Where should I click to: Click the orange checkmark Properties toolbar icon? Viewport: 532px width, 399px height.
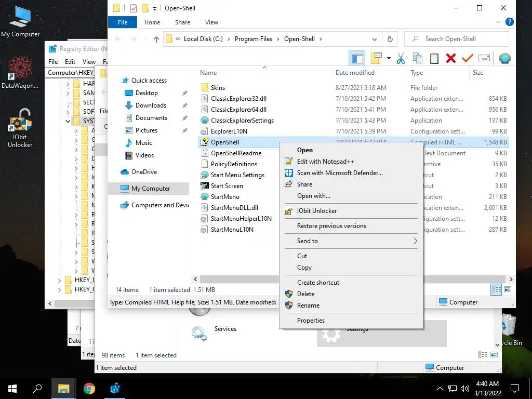pos(467,58)
